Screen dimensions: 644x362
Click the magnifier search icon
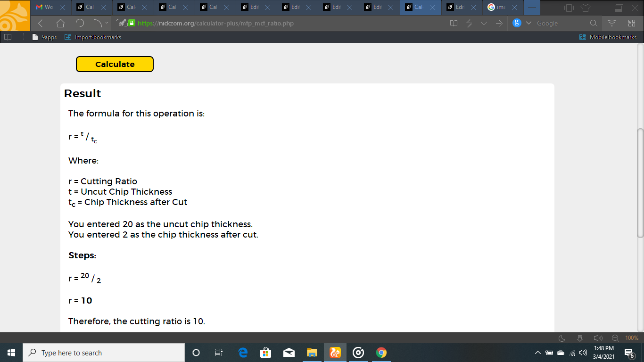point(594,23)
